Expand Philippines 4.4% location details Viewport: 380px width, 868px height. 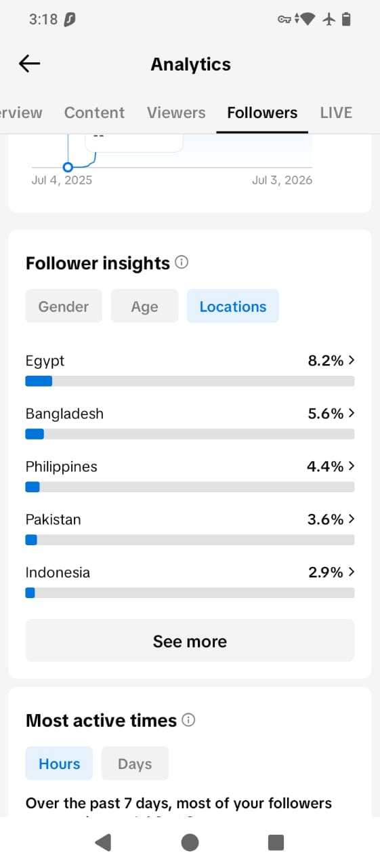190,476
